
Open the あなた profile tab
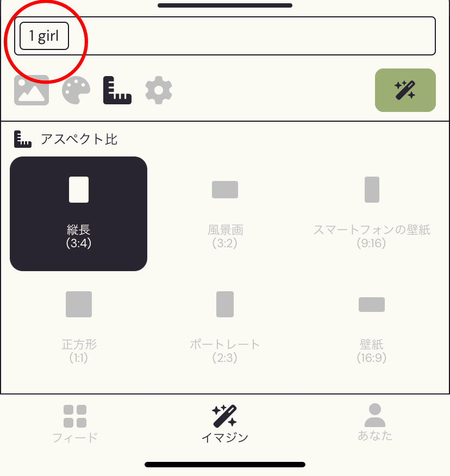[x=375, y=423]
